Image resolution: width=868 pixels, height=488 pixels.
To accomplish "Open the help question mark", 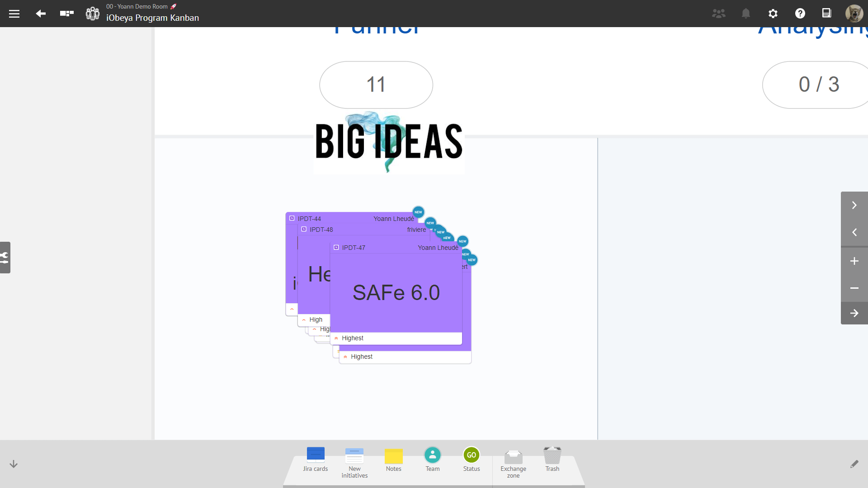I will [x=800, y=14].
